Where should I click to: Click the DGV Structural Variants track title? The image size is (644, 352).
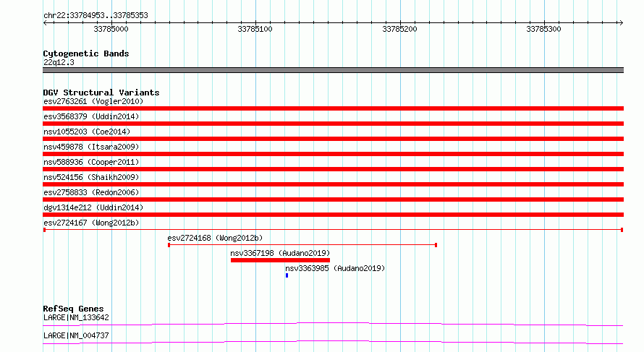click(x=101, y=93)
